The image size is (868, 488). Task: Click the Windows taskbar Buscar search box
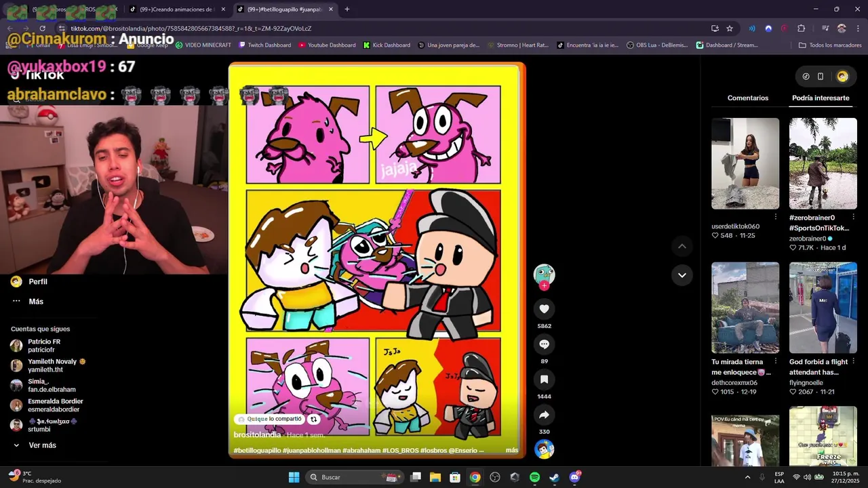click(x=354, y=477)
